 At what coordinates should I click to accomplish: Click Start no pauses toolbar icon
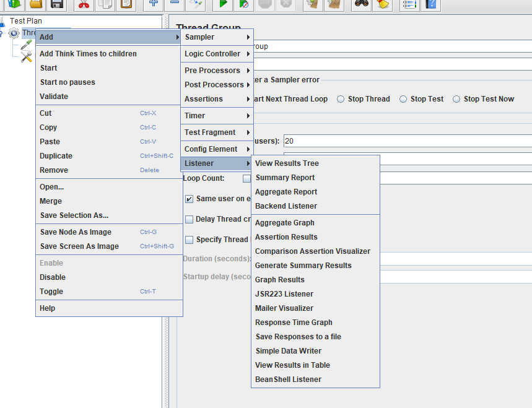coord(244,4)
